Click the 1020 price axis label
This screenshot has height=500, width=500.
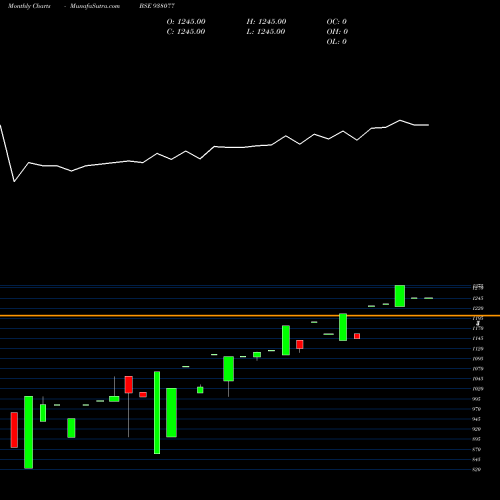pyautogui.click(x=478, y=389)
